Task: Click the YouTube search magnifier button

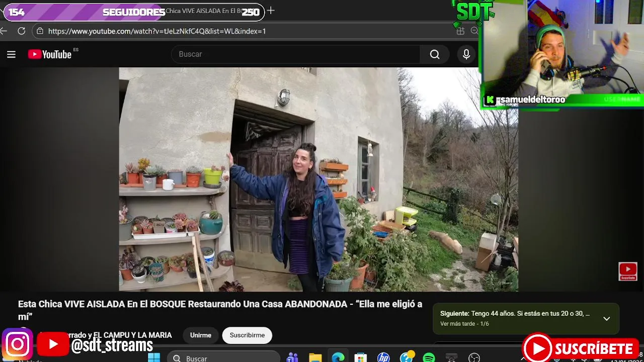Action: 435,54
